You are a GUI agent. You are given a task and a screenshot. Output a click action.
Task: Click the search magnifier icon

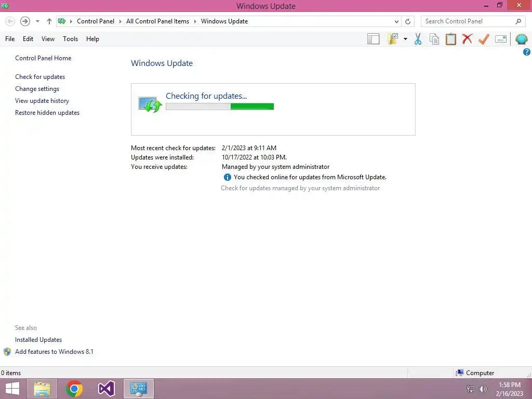[x=518, y=21]
